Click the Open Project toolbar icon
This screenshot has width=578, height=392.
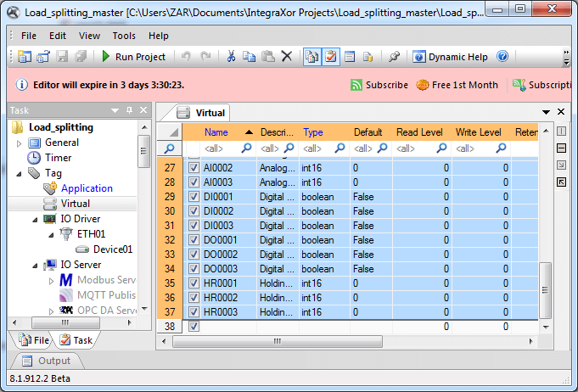coord(43,57)
